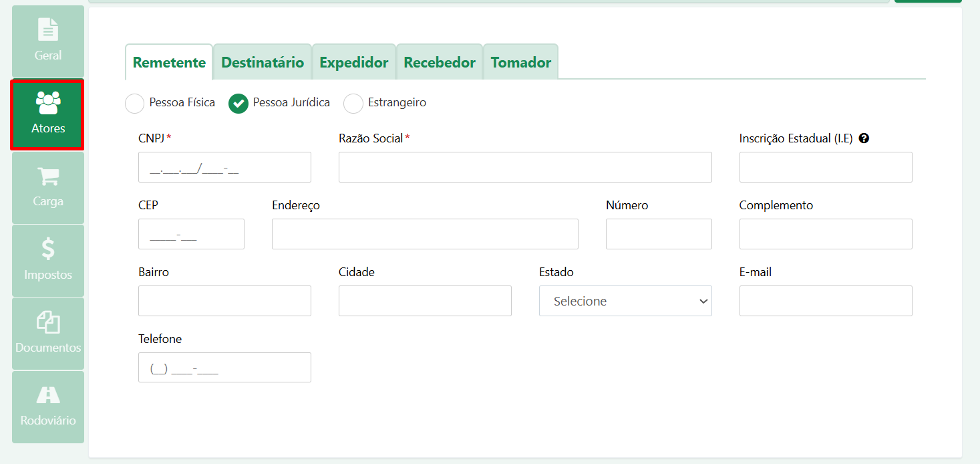Viewport: 980px width, 464px height.
Task: Select the Pessoa Jurídica radio option
Action: pyautogui.click(x=238, y=103)
